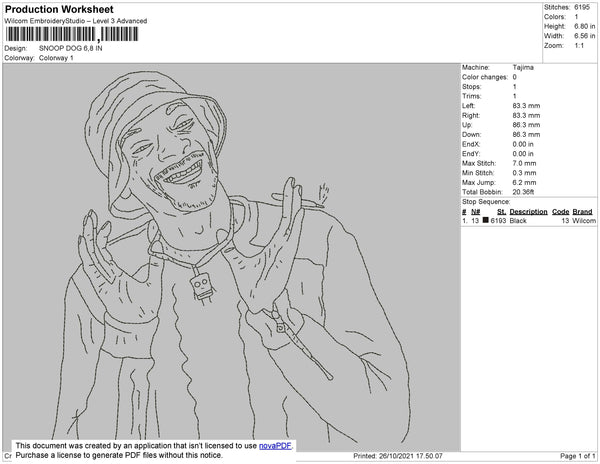Click the barcode under the title
The width and height of the screenshot is (600, 464).
[72, 34]
